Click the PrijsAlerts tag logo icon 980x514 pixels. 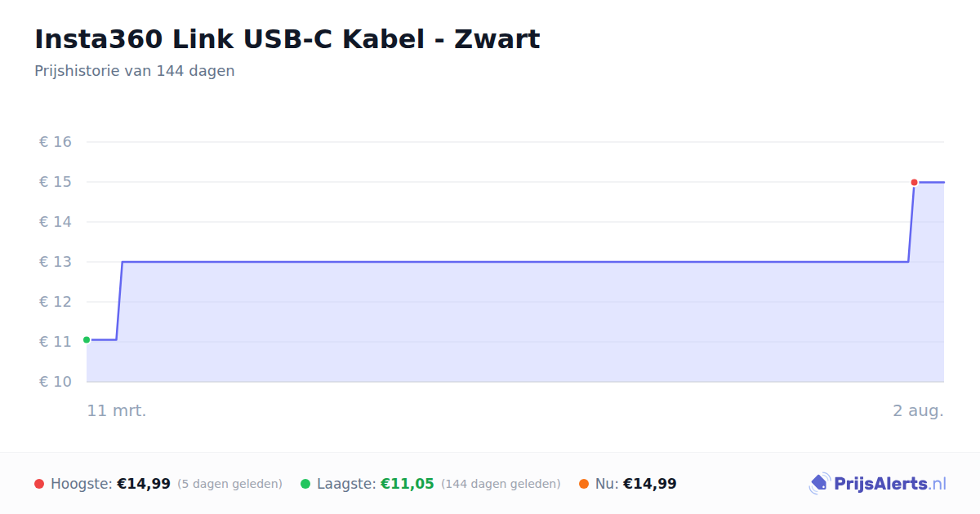[819, 484]
